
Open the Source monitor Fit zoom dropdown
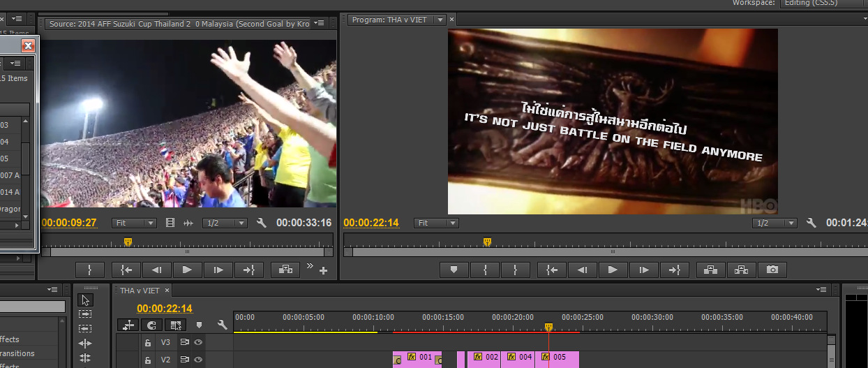(x=135, y=223)
